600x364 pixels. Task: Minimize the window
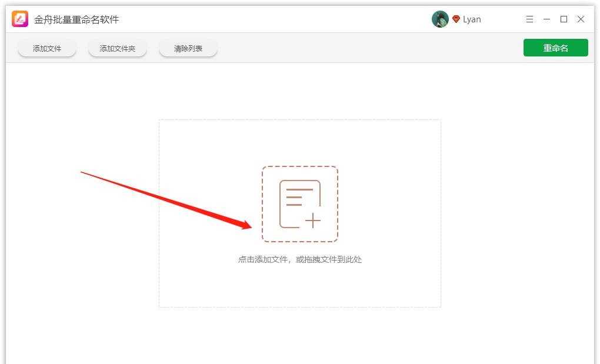tap(547, 19)
